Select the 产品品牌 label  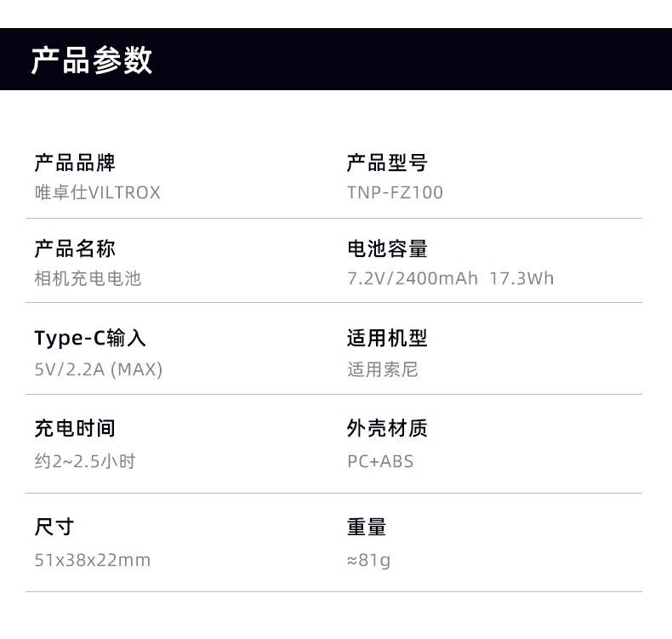[x=75, y=163]
